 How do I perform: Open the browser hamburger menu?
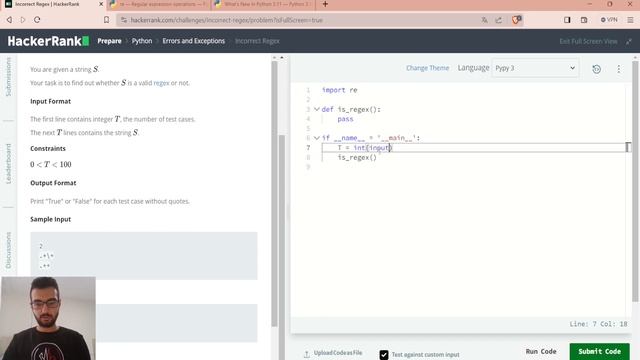click(630, 20)
